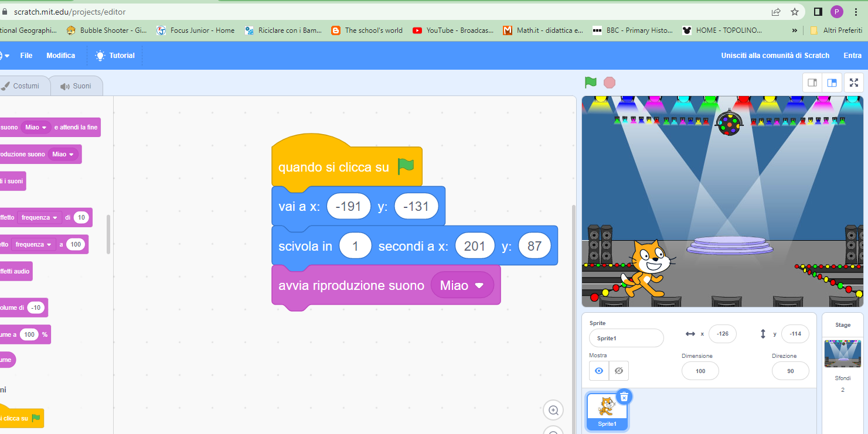Viewport: 868px width, 434px height.
Task: Click the Sfondi count 2 label
Action: 843,389
